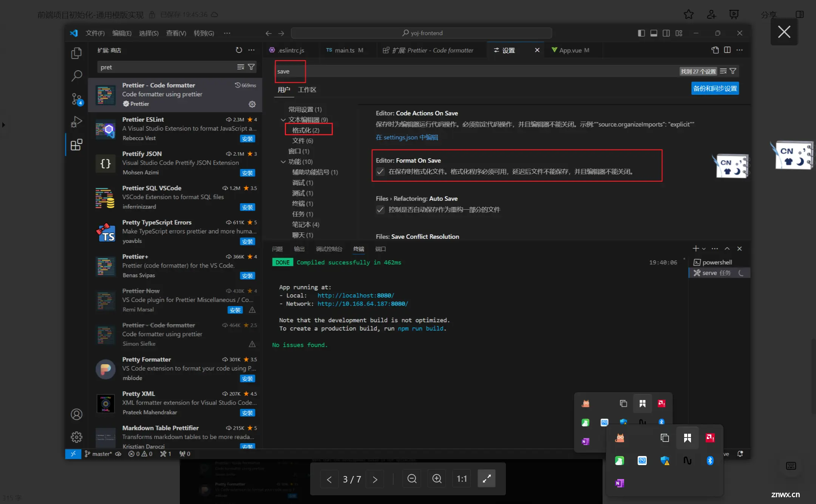Install the Prettier ESLint extension
This screenshot has height=504, width=816.
pos(247,139)
